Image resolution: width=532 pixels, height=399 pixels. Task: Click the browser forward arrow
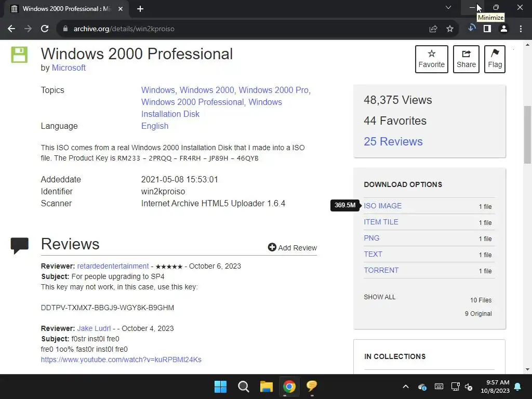(28, 29)
